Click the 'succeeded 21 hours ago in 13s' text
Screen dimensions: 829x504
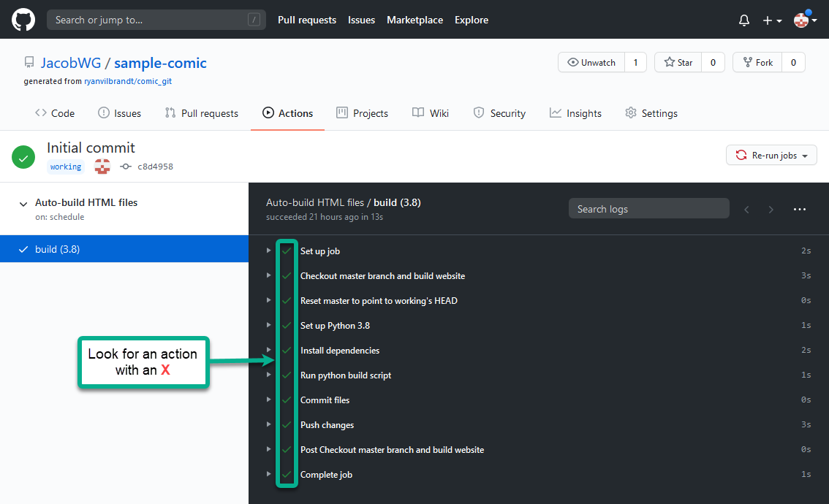coord(325,217)
